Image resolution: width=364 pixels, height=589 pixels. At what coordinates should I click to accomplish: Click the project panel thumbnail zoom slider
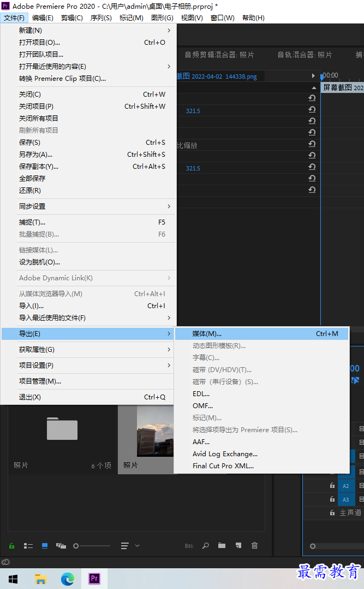(x=76, y=546)
